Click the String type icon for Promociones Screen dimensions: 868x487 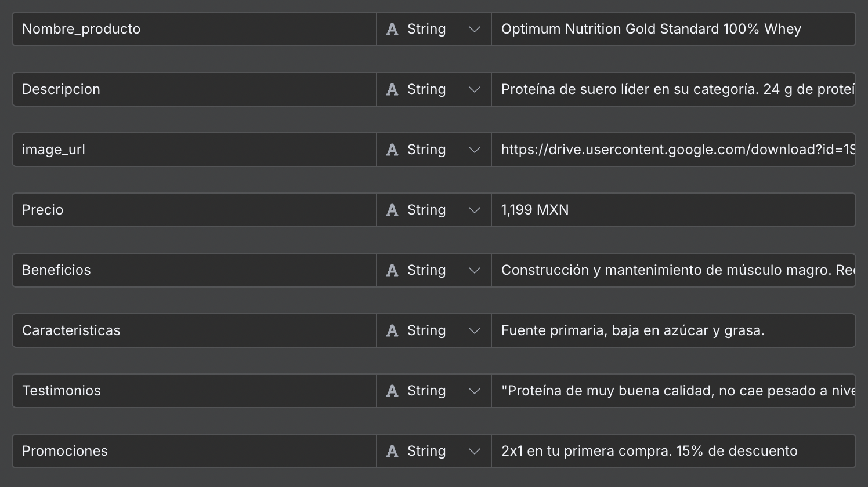click(x=392, y=452)
